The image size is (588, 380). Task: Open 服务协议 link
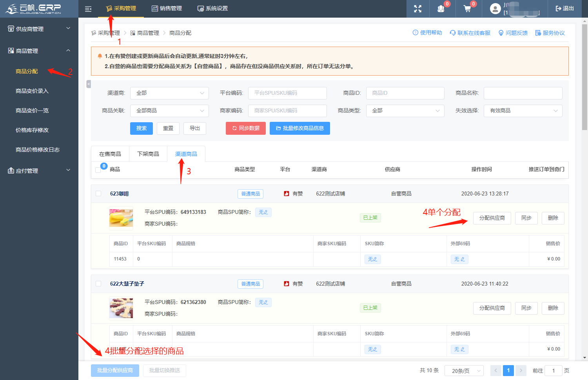(x=550, y=33)
